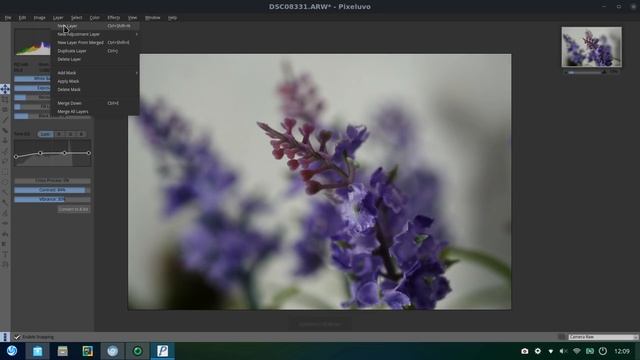The image size is (640, 360).
Task: Click the leftmost tone curve control point
Action: click(x=16, y=157)
